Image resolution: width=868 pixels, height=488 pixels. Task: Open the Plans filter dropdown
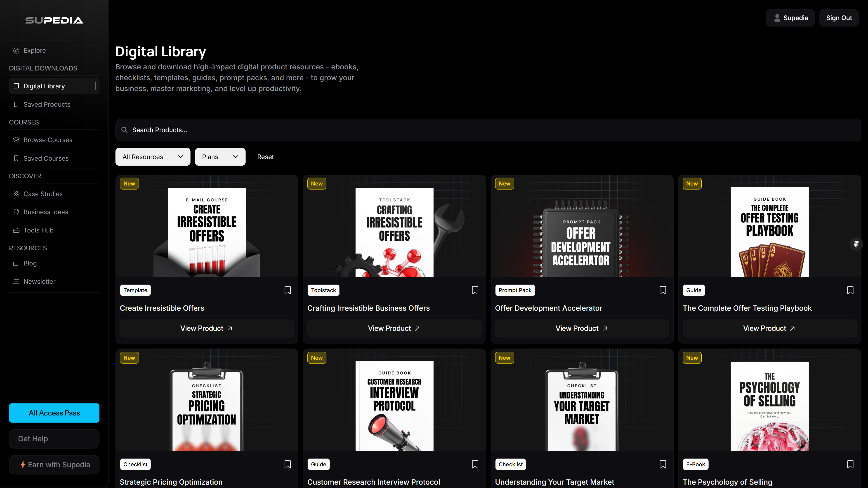[x=220, y=157]
